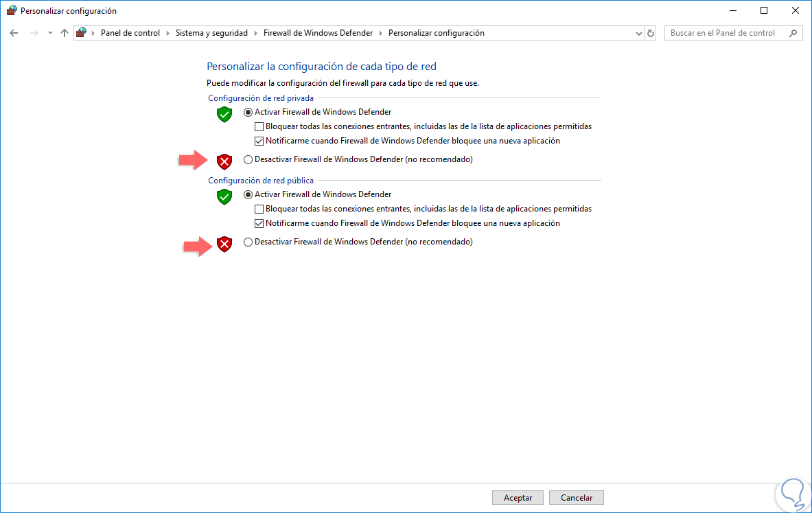This screenshot has width=812, height=513.
Task: Open Firewall de Windows Defender breadcrumb
Action: click(318, 33)
